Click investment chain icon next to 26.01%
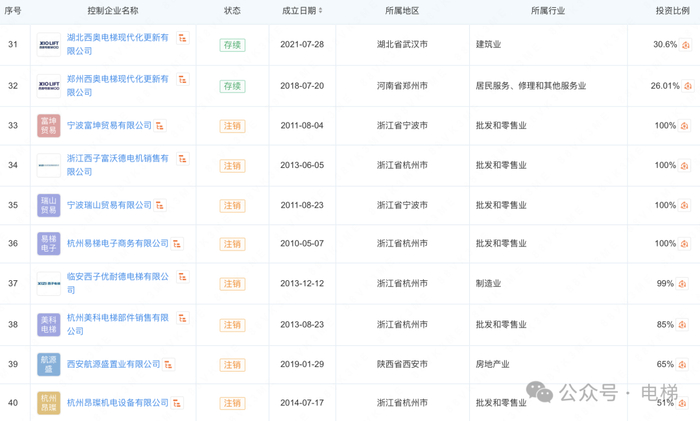The image size is (700, 421). 688,86
